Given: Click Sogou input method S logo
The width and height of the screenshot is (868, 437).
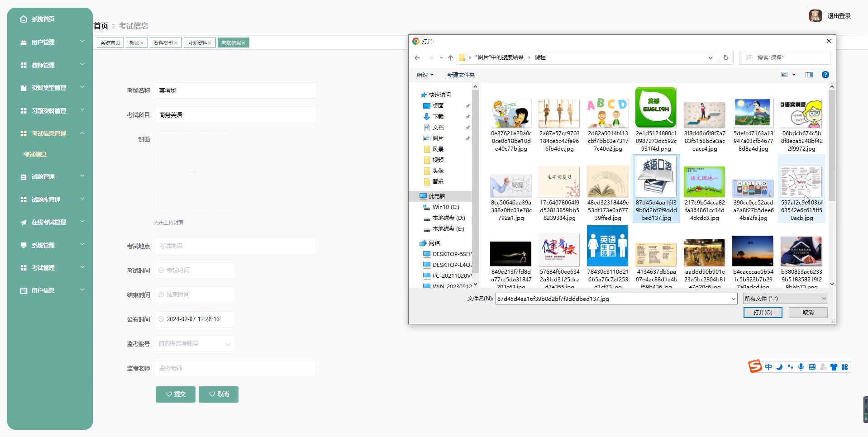Looking at the screenshot, I should (x=755, y=366).
